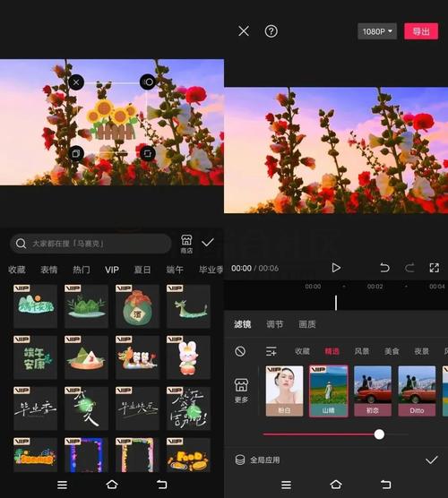Open the 美食 filter category
This screenshot has width=448, height=498.
point(392,351)
